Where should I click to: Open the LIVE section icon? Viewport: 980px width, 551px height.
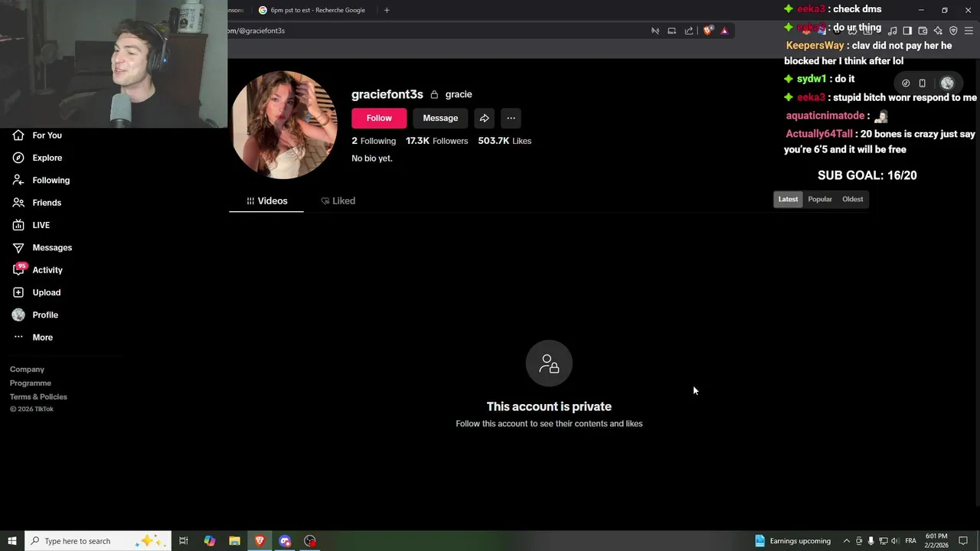tap(18, 225)
